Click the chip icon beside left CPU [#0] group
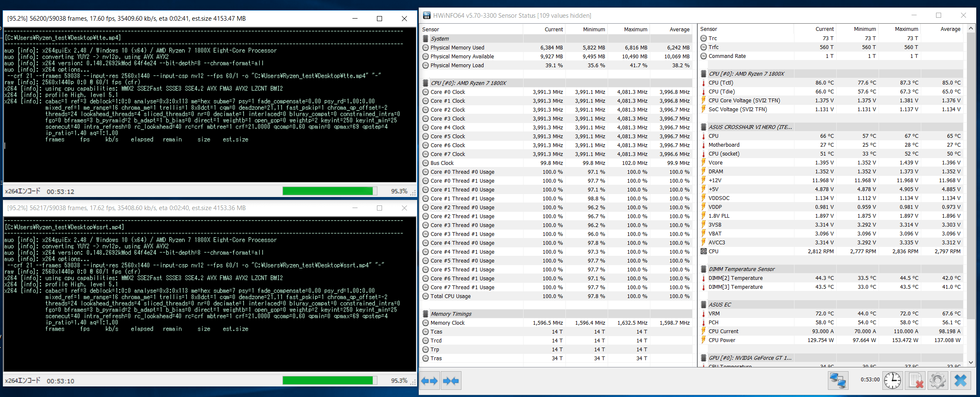The image size is (980, 397). coord(426,83)
